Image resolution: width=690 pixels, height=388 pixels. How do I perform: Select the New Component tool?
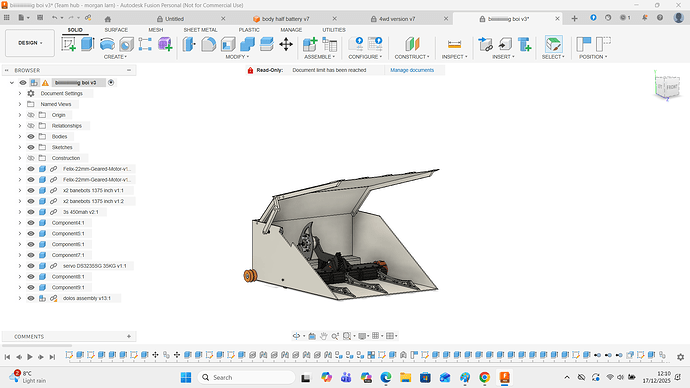pyautogui.click(x=310, y=44)
